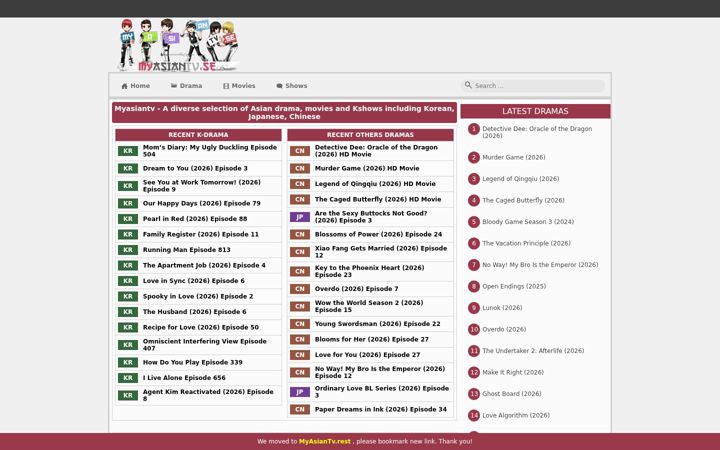Open Agent Kim Reactivated (2026) Episode 8
Viewport: 720px width, 450px height.
208,395
